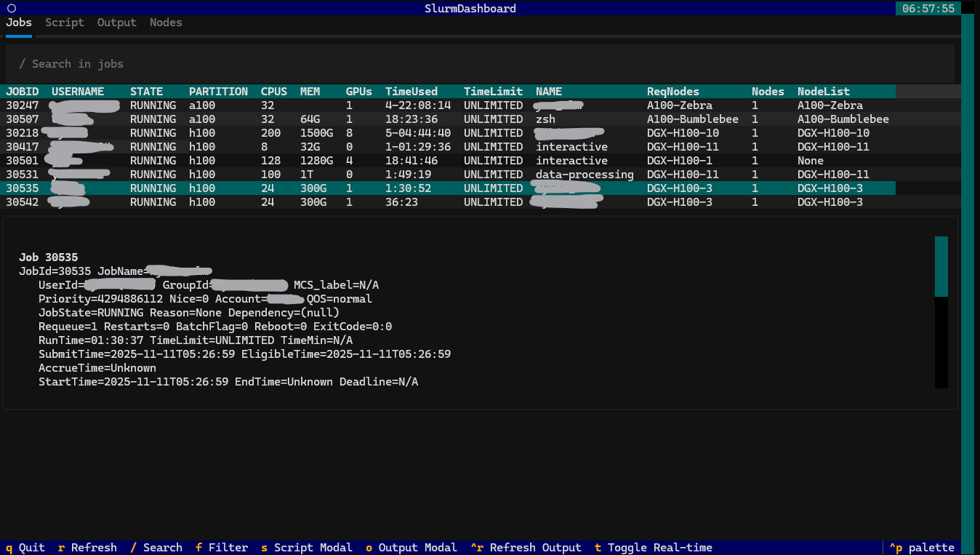
Task: Open the ^p palette footer option
Action: click(x=922, y=548)
